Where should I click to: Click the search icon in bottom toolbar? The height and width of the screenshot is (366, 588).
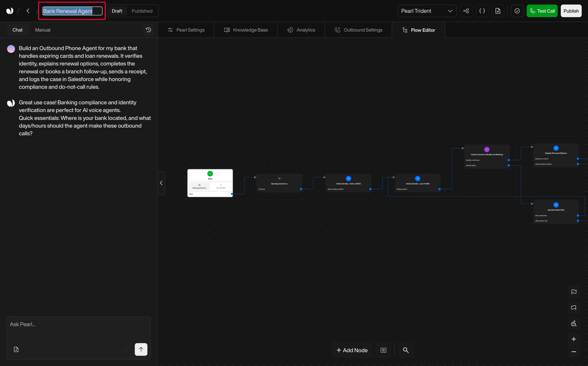pos(406,350)
